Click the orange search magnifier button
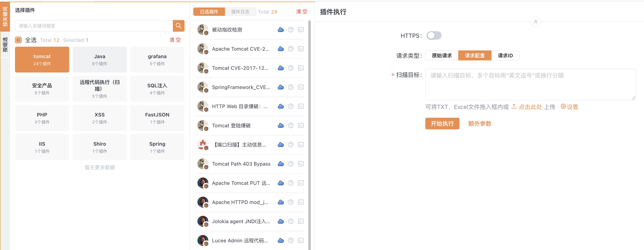 (178, 26)
